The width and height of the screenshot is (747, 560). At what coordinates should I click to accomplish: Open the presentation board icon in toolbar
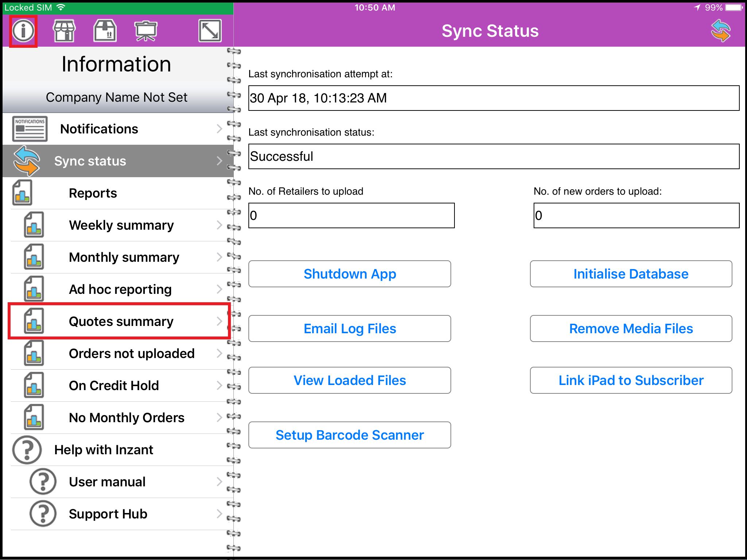[x=146, y=31]
